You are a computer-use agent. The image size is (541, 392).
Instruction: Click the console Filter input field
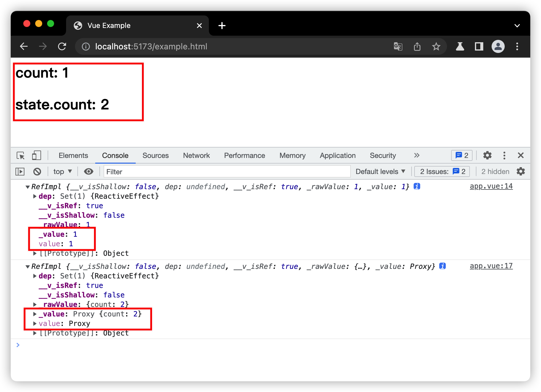pos(227,172)
